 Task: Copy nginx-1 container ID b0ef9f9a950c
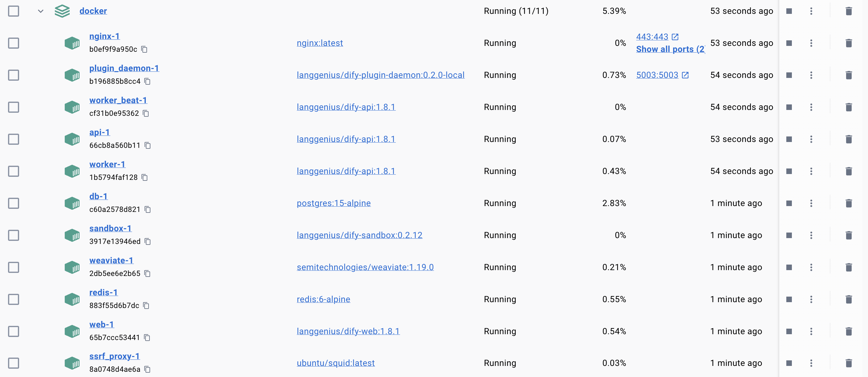[144, 50]
